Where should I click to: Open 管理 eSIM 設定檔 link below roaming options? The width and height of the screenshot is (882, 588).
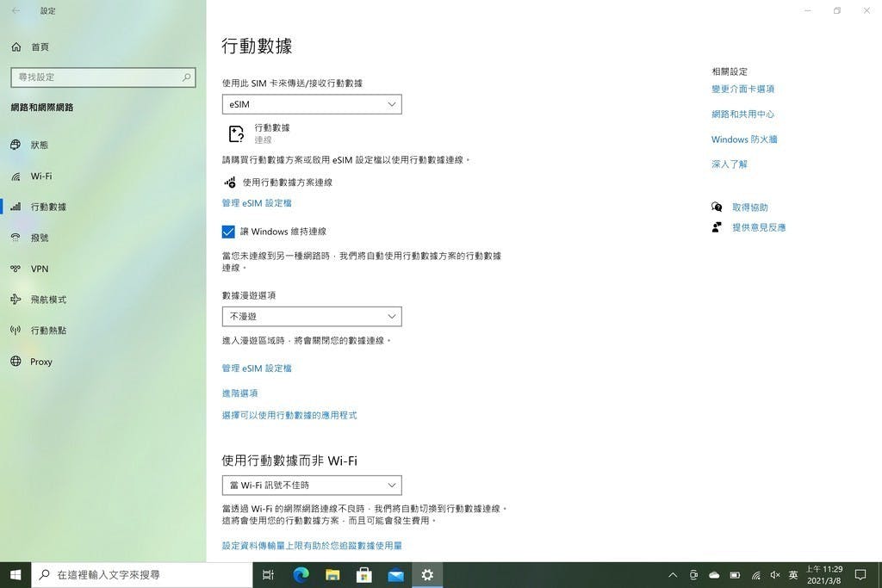[257, 368]
